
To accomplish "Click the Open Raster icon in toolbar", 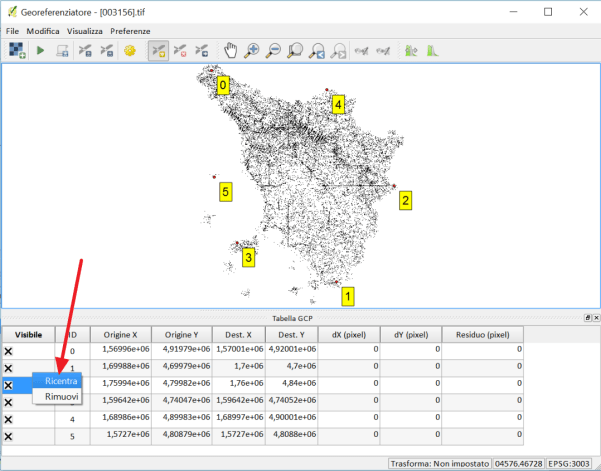I will point(17,49).
